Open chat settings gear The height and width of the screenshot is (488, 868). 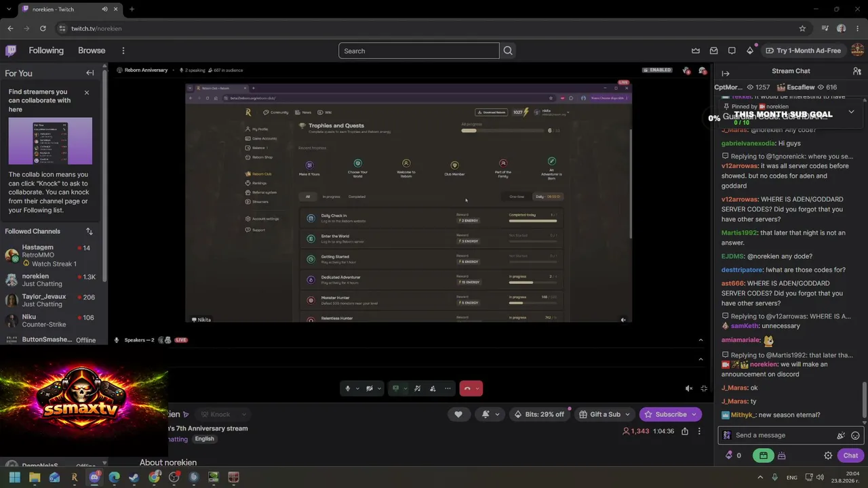coord(828,455)
